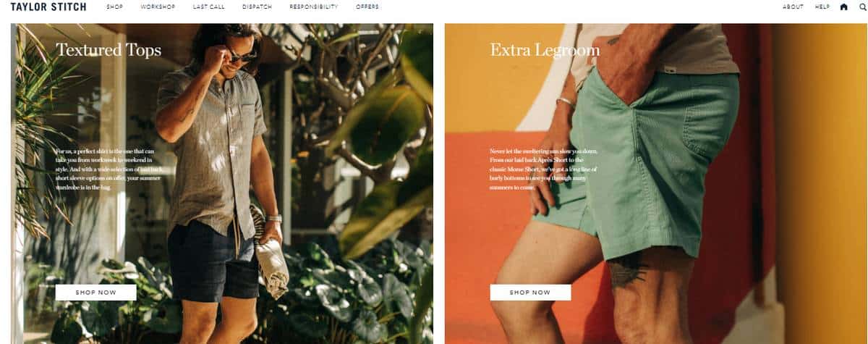Image resolution: width=868 pixels, height=344 pixels.
Task: Click the Extra Legroom description paragraph
Action: (544, 169)
